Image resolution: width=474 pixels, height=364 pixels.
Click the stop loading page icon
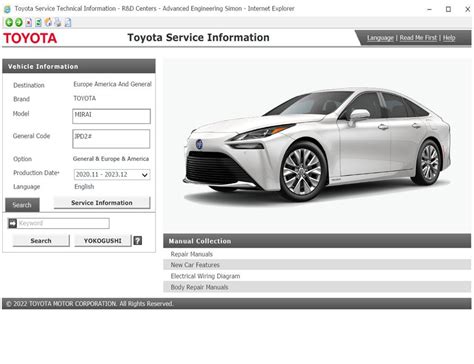(29, 22)
